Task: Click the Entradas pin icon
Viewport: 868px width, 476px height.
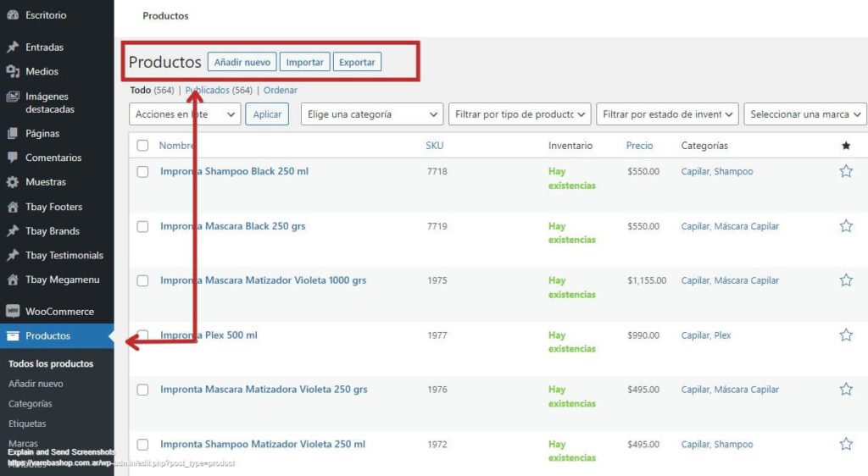Action: click(x=12, y=47)
